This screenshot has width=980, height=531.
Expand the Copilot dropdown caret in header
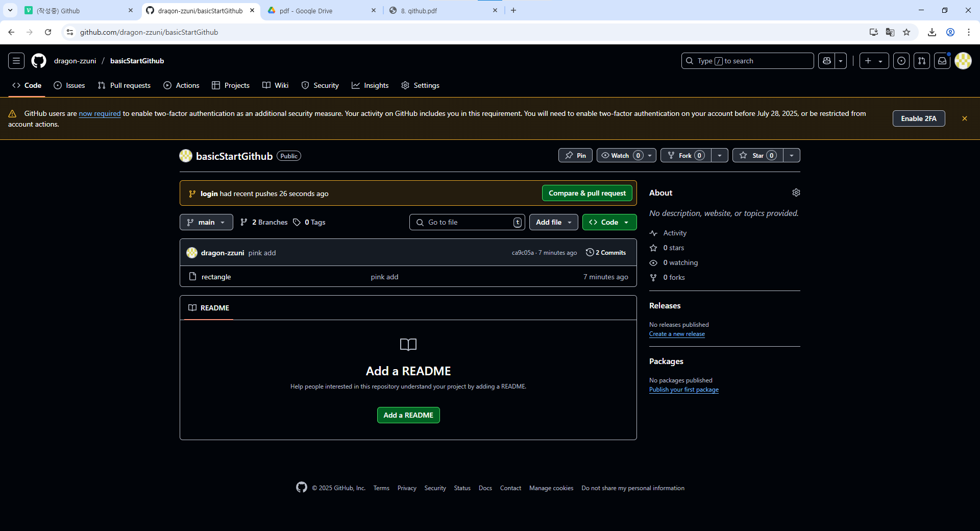(841, 61)
